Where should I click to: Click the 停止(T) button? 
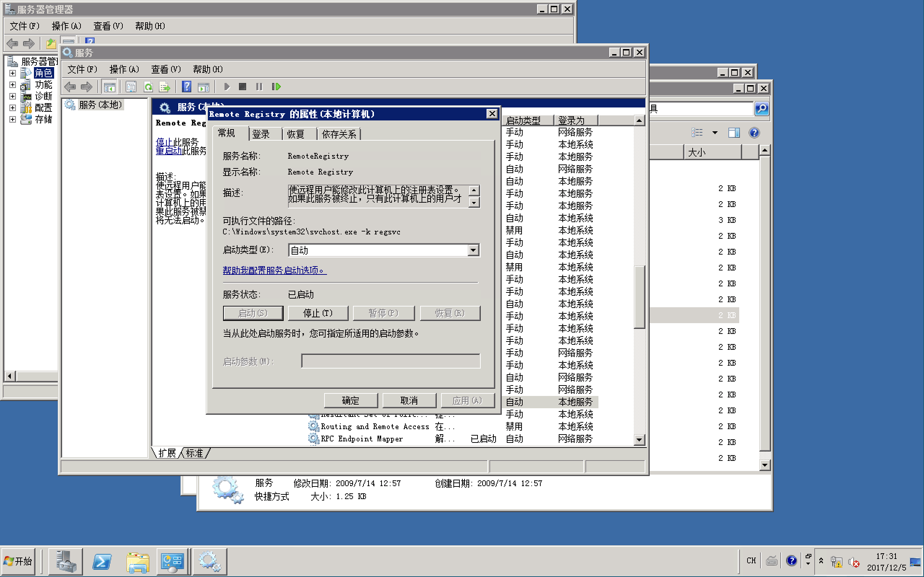(318, 313)
